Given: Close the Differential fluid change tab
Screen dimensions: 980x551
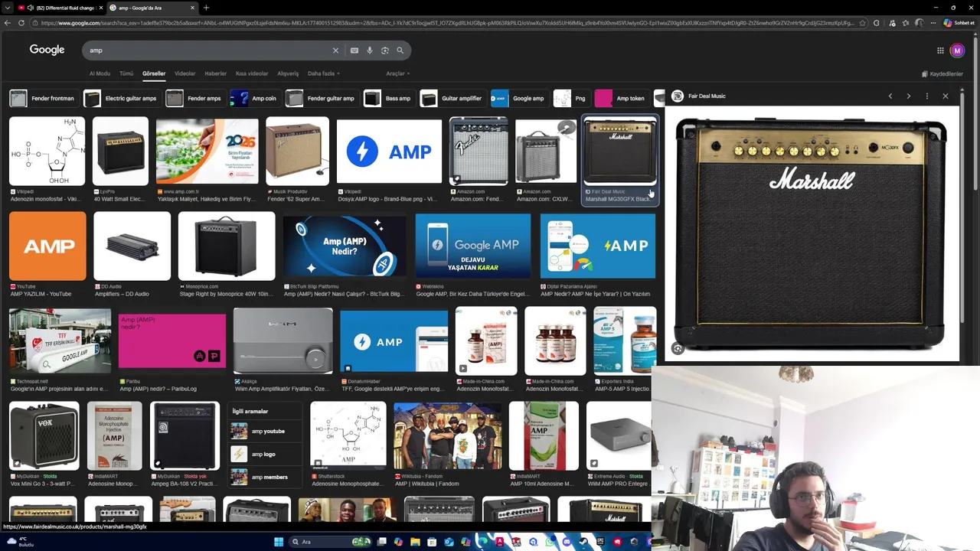Looking at the screenshot, I should click(x=100, y=8).
